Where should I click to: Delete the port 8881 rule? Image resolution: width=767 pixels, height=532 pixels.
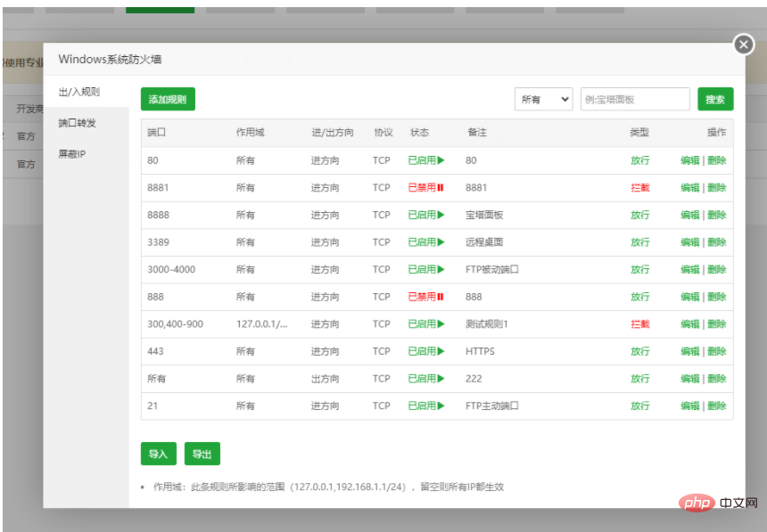717,188
